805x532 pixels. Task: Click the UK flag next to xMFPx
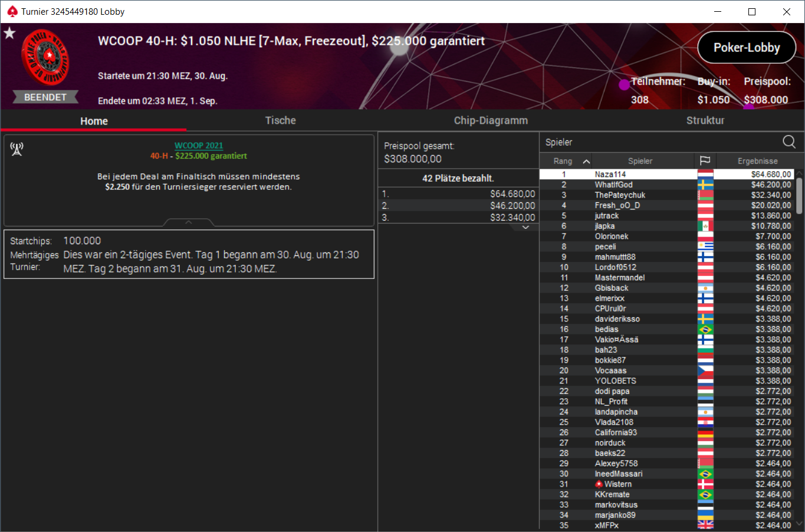705,525
